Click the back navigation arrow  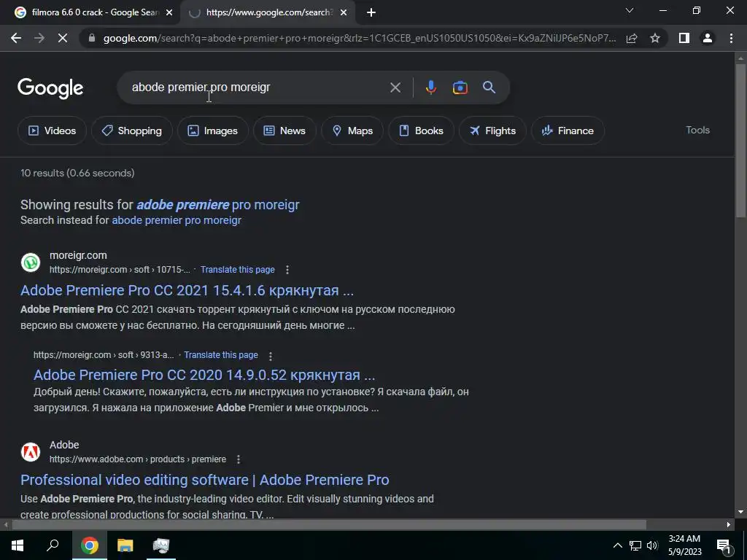click(16, 38)
